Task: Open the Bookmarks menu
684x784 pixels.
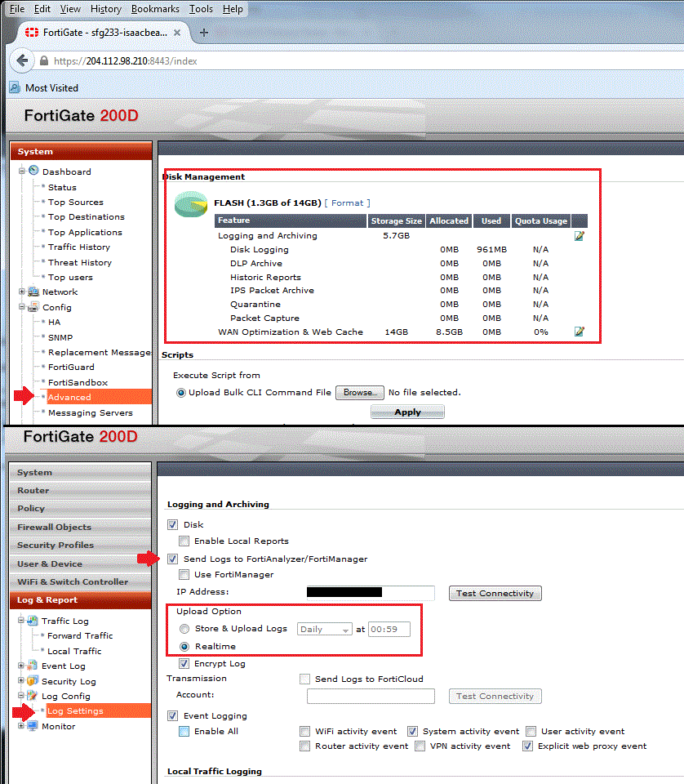Action: (155, 9)
